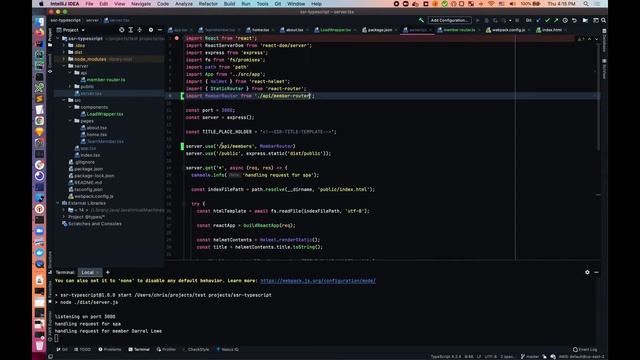Viewport: 640px width, 360px height.
Task: Open the Problems tool window button
Action: coord(110,349)
